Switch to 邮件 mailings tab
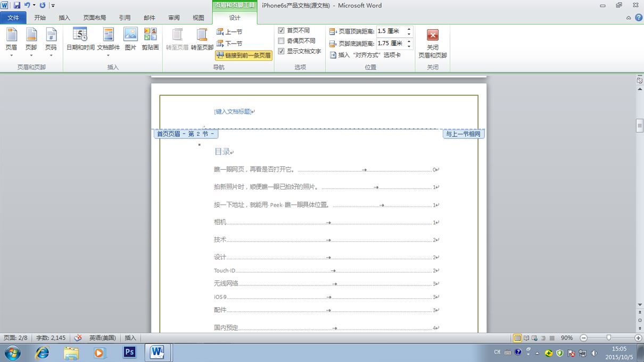The height and width of the screenshot is (362, 644). pos(150,18)
